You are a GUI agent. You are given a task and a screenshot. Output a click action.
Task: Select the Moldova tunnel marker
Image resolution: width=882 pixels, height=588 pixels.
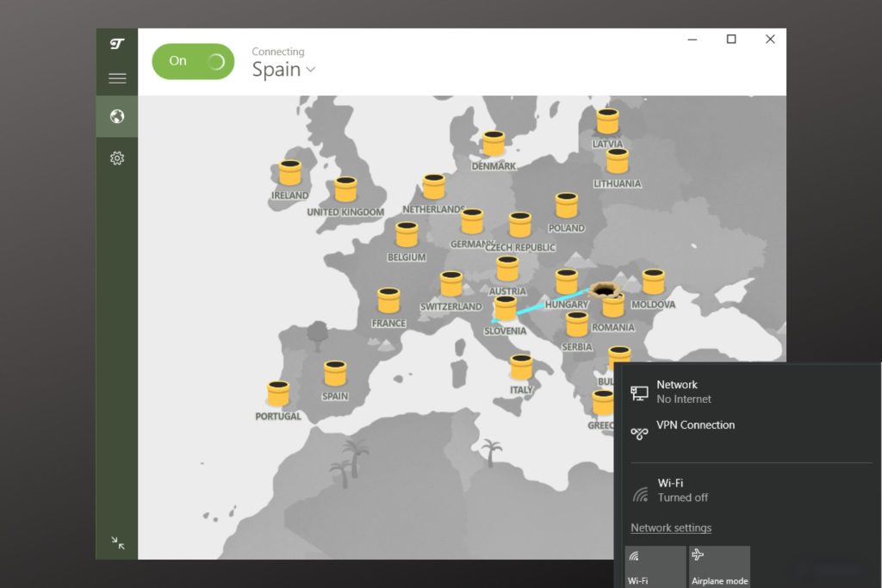click(x=653, y=282)
